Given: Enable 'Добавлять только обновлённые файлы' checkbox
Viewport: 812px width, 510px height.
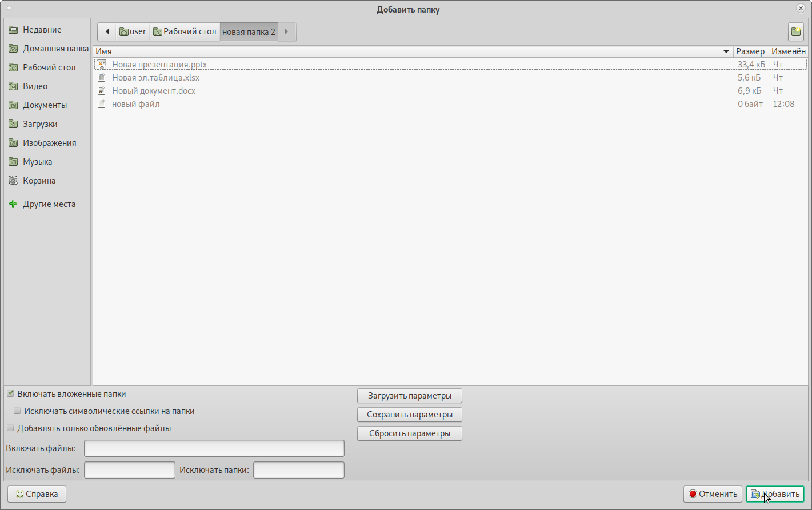Looking at the screenshot, I should [10, 428].
